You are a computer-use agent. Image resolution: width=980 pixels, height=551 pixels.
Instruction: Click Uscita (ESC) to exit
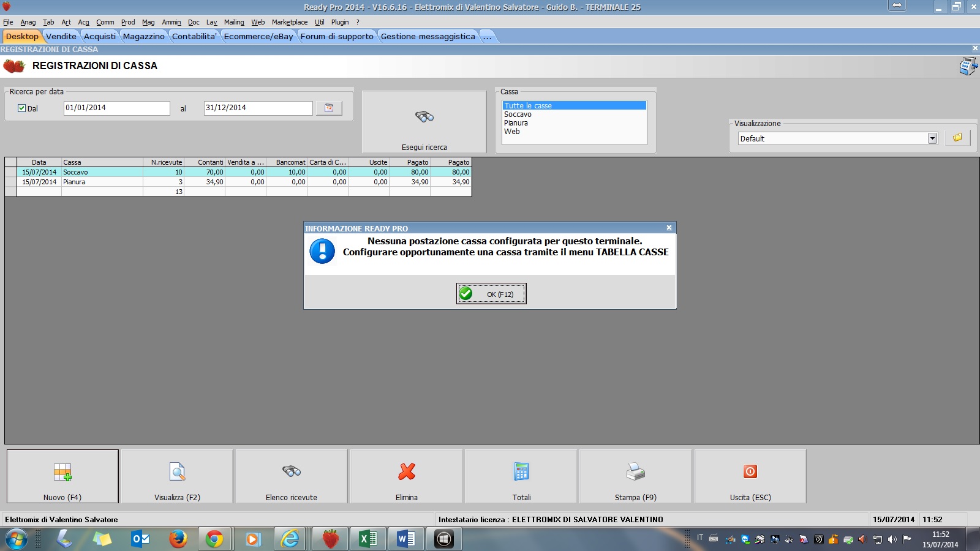click(x=750, y=476)
